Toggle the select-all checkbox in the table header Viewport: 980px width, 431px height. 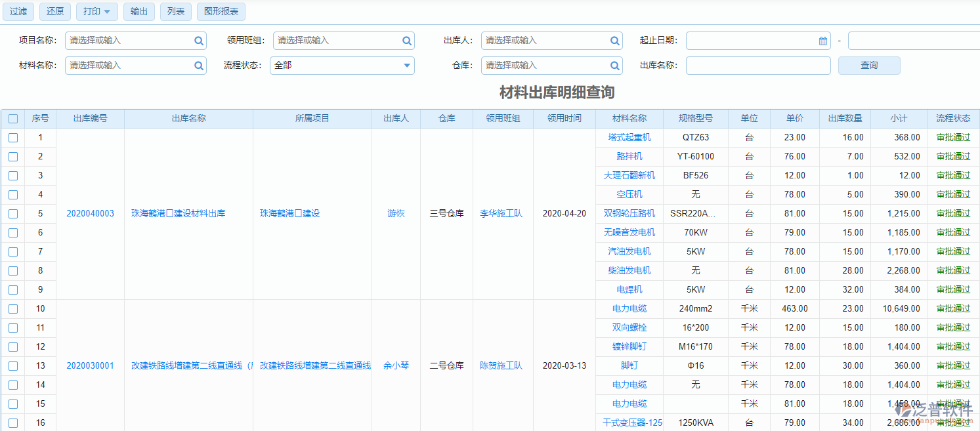click(13, 118)
